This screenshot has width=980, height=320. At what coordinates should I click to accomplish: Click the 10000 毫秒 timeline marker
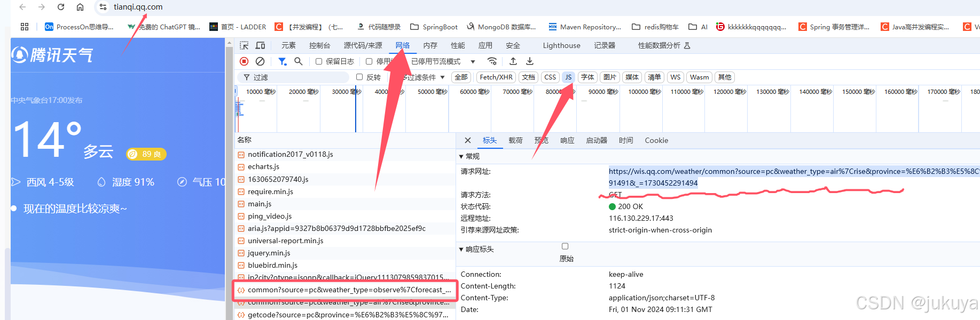pos(261,92)
